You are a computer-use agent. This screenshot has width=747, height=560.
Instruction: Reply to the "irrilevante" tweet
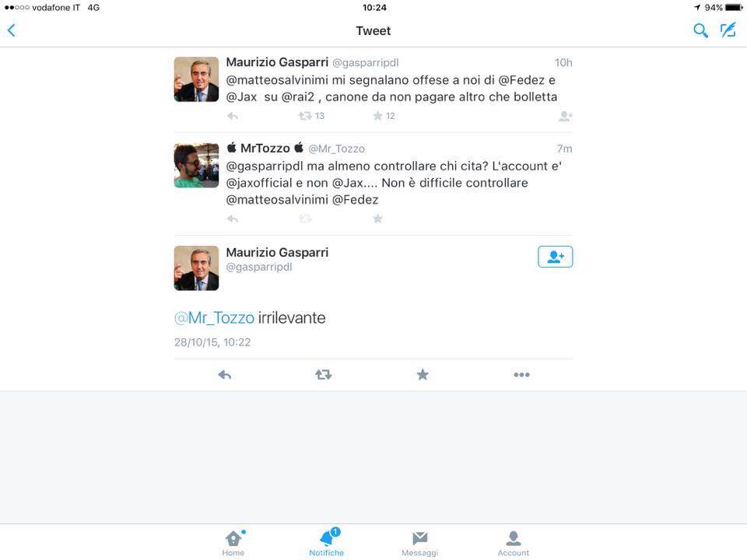tap(224, 375)
